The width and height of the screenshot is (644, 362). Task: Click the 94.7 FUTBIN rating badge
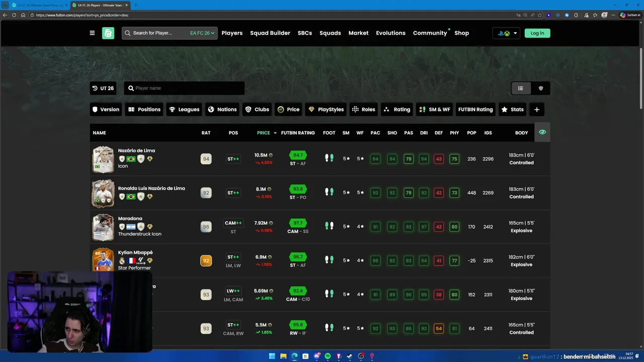click(x=298, y=155)
